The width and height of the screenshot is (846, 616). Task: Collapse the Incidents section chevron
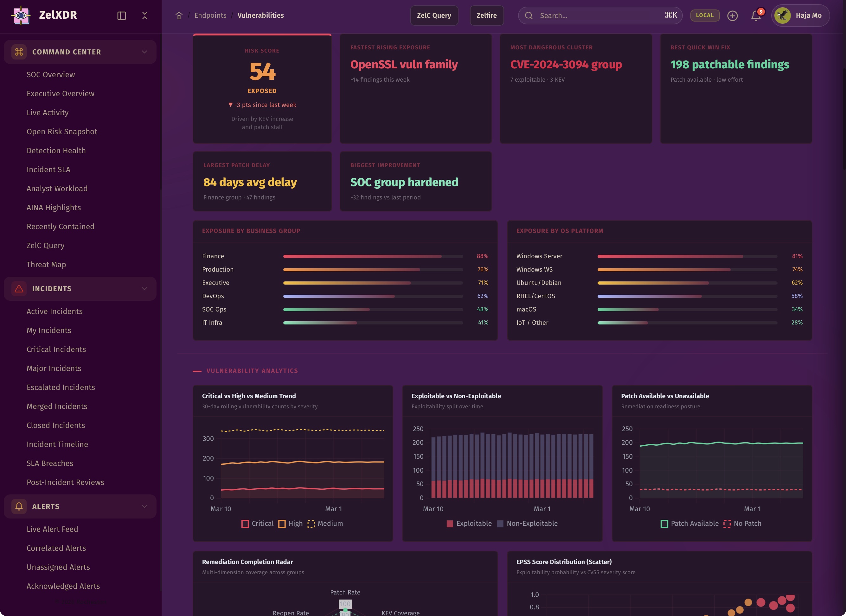point(144,289)
